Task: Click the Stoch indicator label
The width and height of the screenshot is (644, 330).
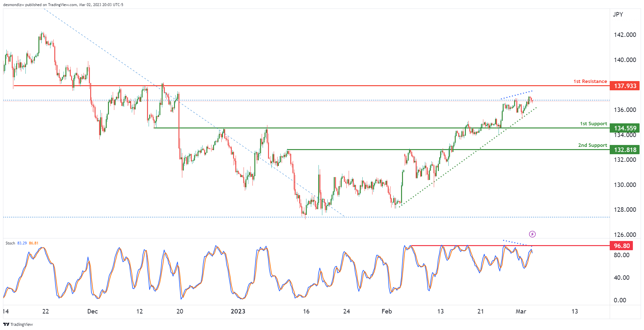Action: [x=10, y=243]
